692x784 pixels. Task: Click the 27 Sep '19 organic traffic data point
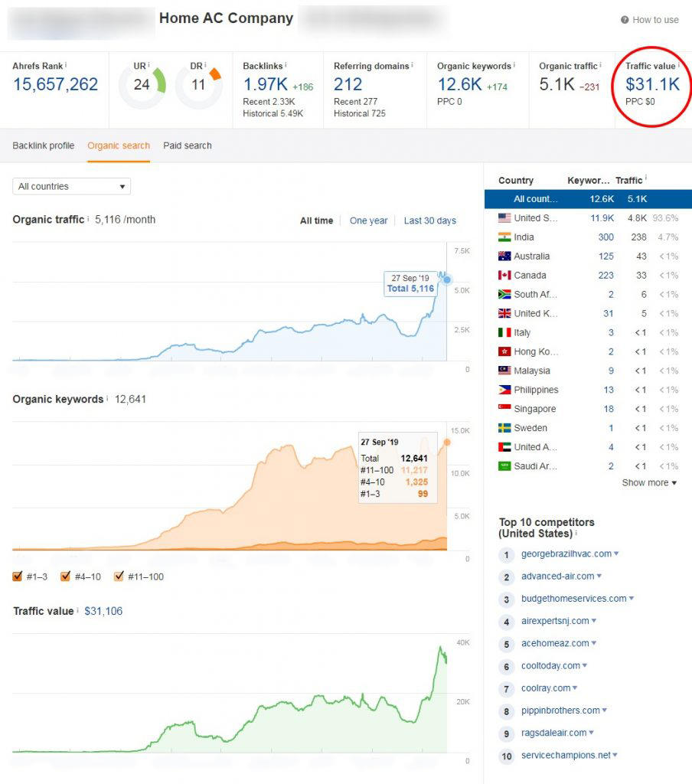tap(447, 279)
